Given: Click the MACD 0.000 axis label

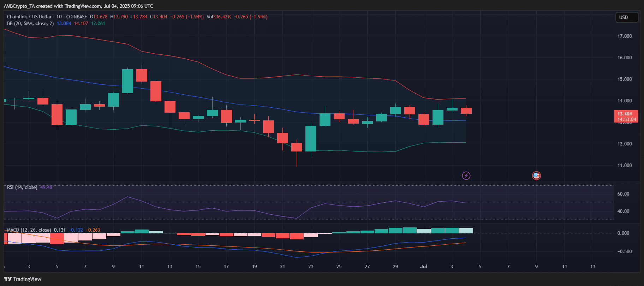Looking at the screenshot, I should (623, 233).
